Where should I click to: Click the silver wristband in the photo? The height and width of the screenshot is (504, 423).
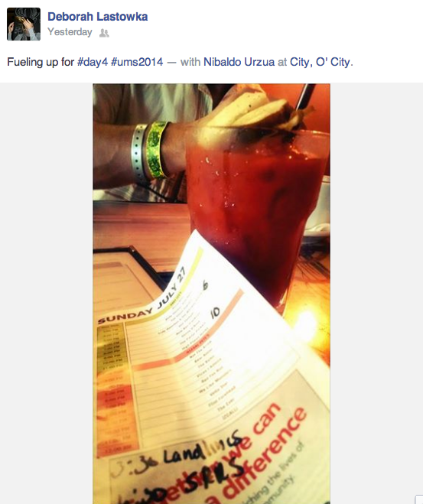(x=139, y=151)
